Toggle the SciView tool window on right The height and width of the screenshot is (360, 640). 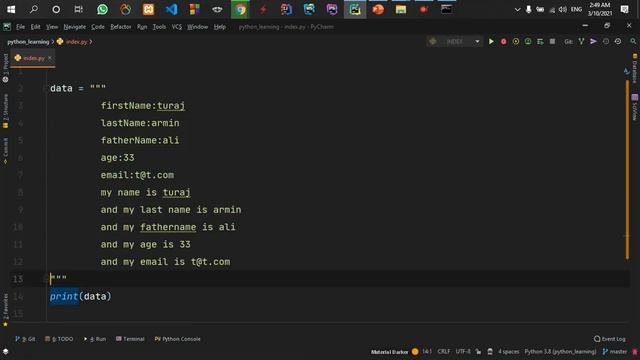635,107
